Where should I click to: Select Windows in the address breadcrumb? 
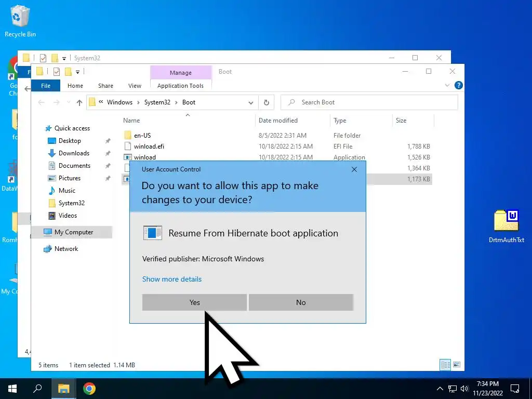pyautogui.click(x=119, y=102)
